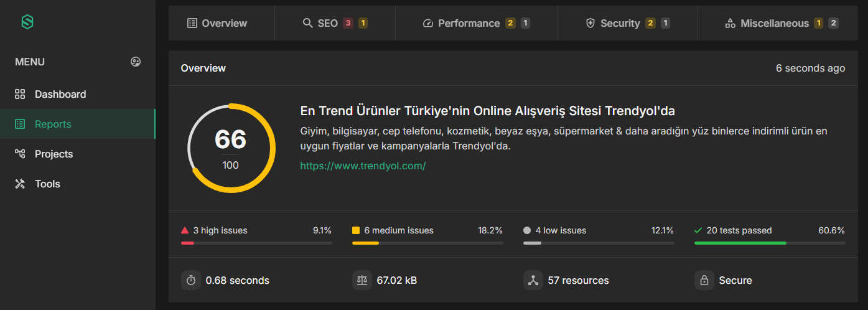The width and height of the screenshot is (868, 310).
Task: Click the Reports list icon in sidebar
Action: pos(20,124)
